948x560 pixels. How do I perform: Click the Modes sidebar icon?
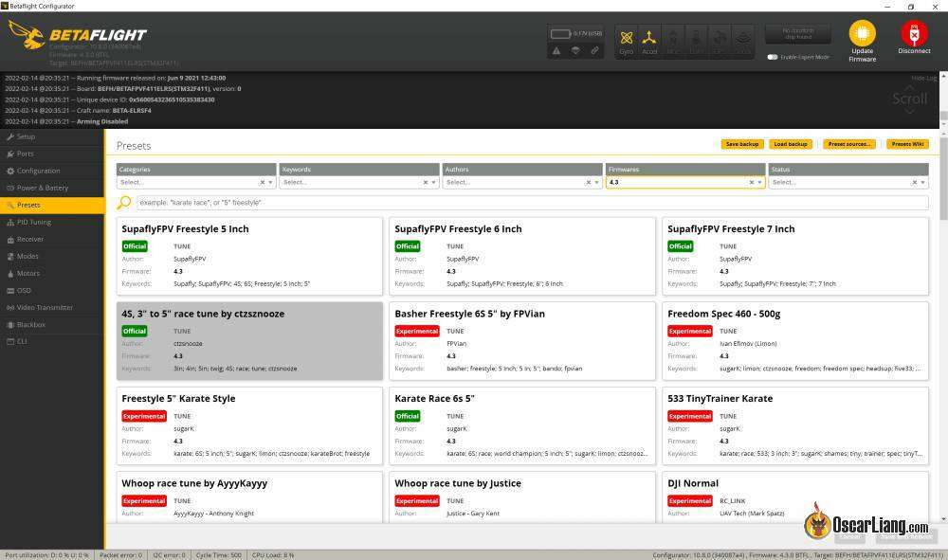10,257
